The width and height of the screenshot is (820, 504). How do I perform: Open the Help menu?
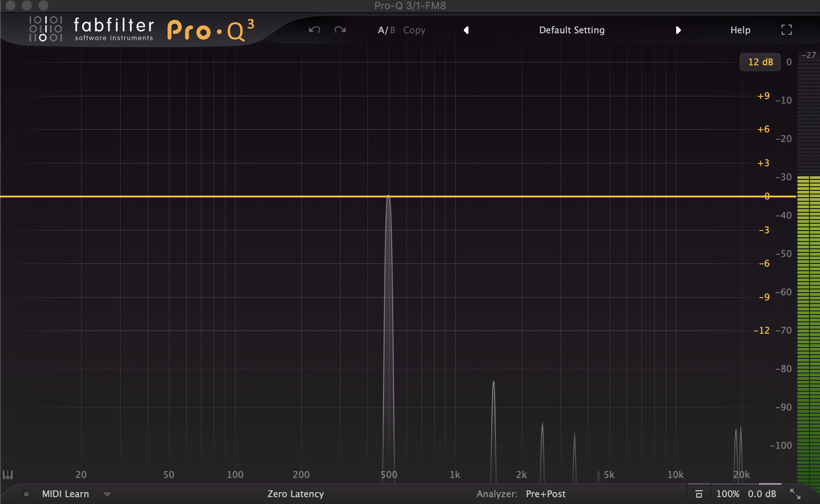pos(740,30)
